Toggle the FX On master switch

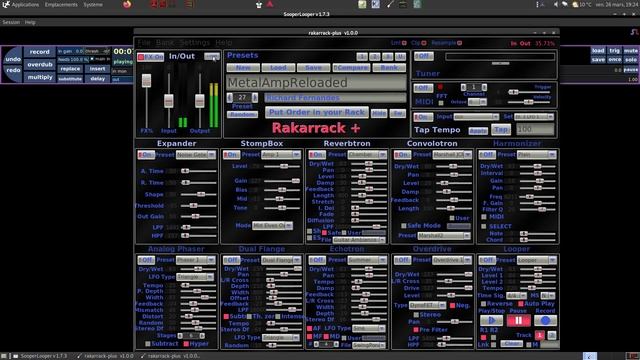pos(151,57)
